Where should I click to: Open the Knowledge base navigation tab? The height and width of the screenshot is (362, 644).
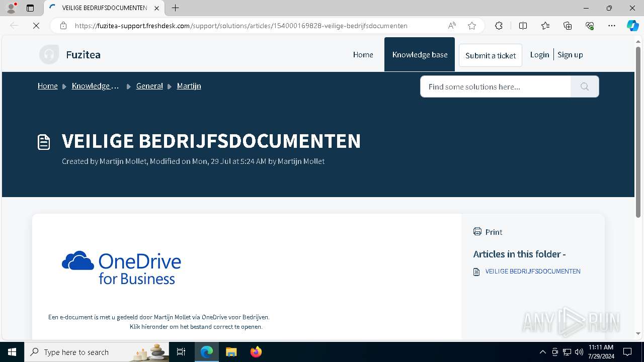coord(420,54)
